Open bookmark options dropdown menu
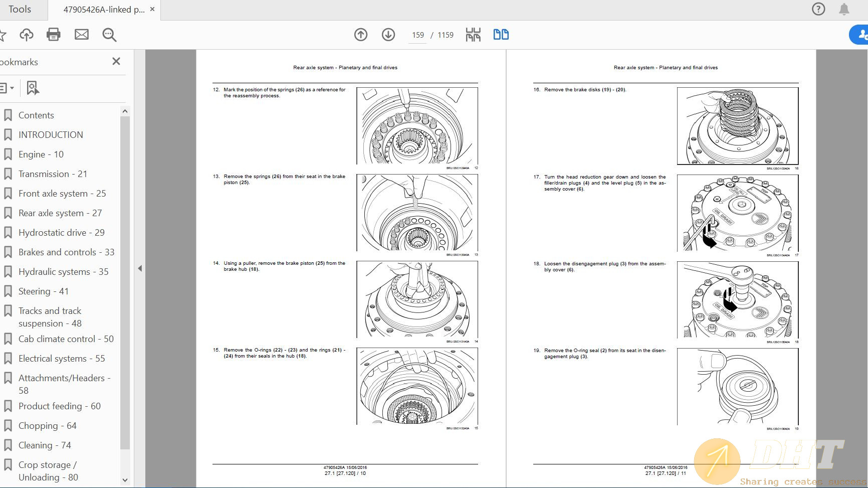The width and height of the screenshot is (868, 488). pyautogui.click(x=7, y=88)
